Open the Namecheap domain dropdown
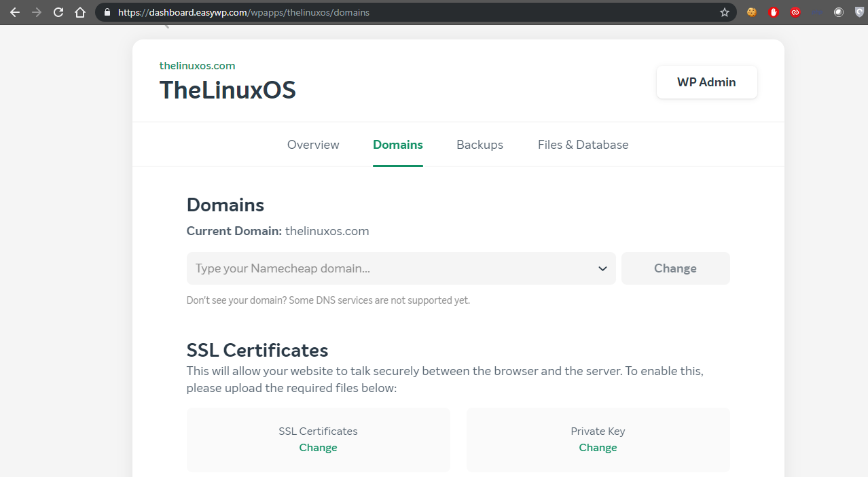This screenshot has width=868, height=477. click(x=602, y=268)
